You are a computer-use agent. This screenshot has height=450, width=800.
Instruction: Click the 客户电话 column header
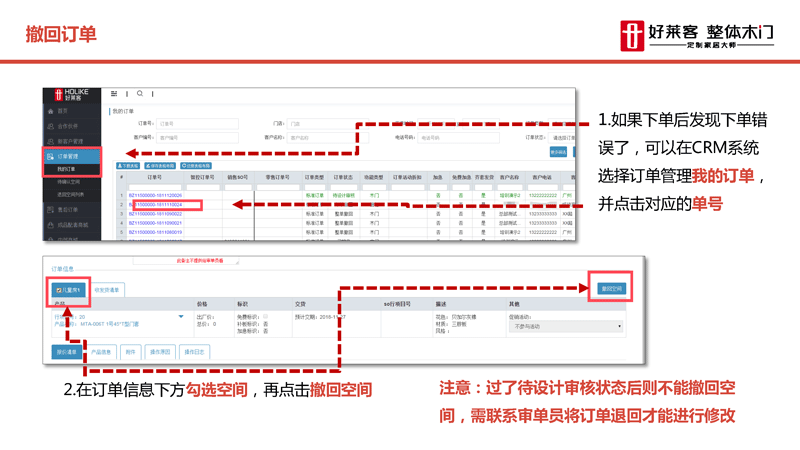[542, 178]
